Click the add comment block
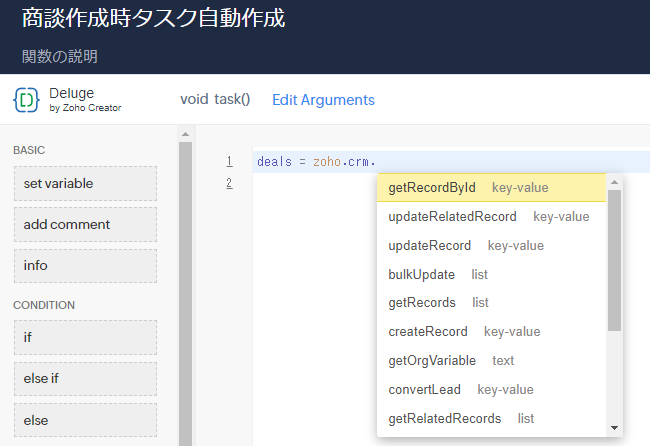Image resolution: width=650 pixels, height=446 pixels. coord(85,225)
